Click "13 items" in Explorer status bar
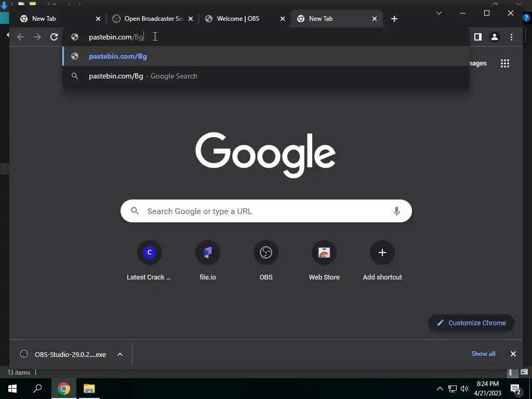 click(x=19, y=373)
